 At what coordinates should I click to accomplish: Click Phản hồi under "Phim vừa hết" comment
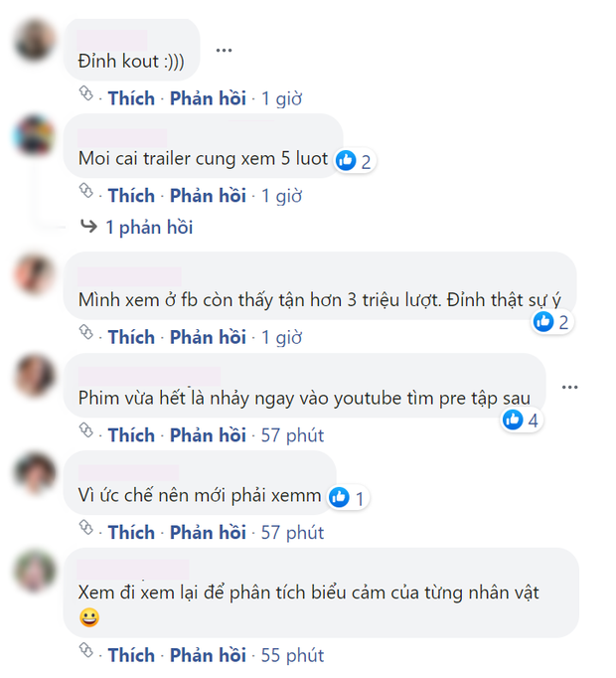coord(208,435)
